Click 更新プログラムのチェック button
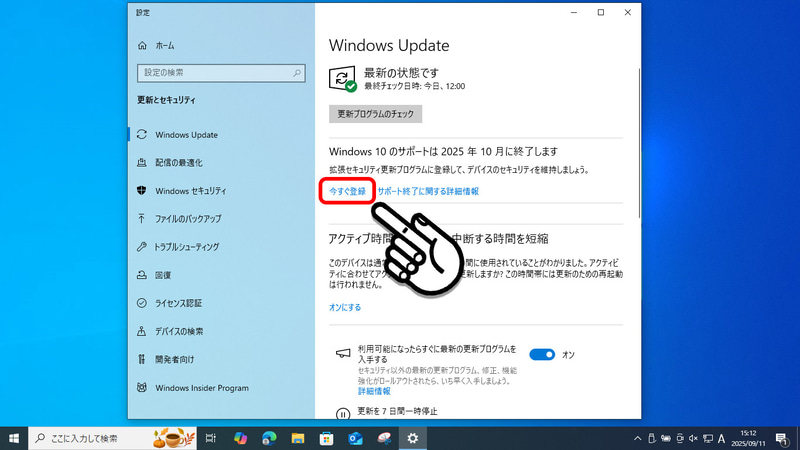The image size is (800, 450). (x=375, y=114)
